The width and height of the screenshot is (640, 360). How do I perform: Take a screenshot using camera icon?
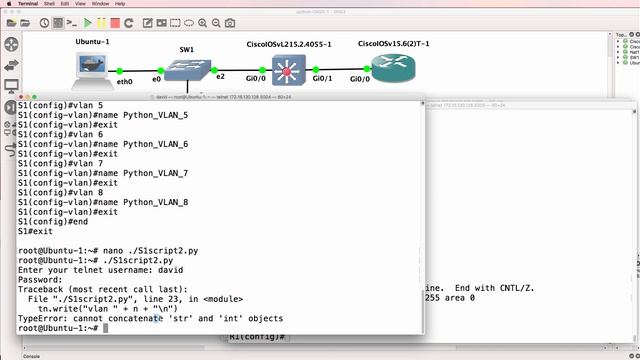[230, 23]
